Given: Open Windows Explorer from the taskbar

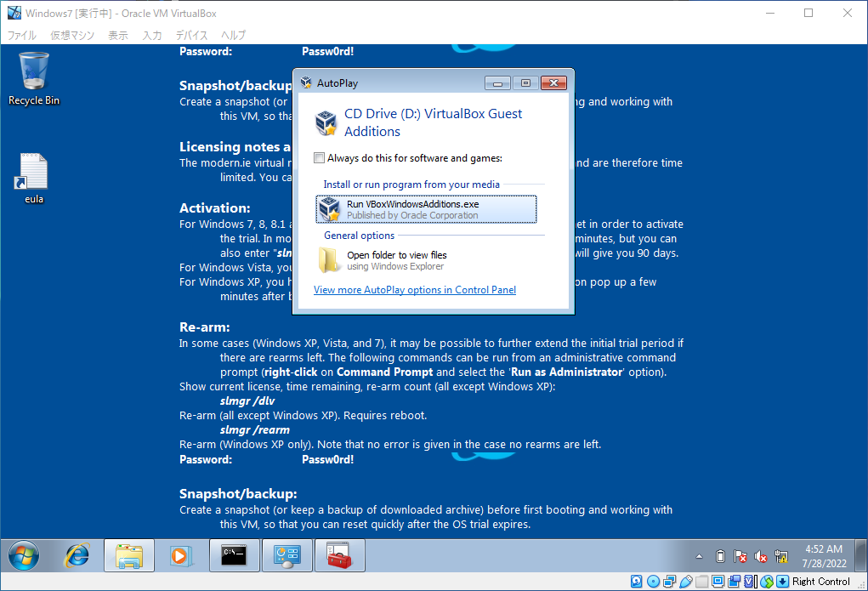Looking at the screenshot, I should tap(129, 555).
